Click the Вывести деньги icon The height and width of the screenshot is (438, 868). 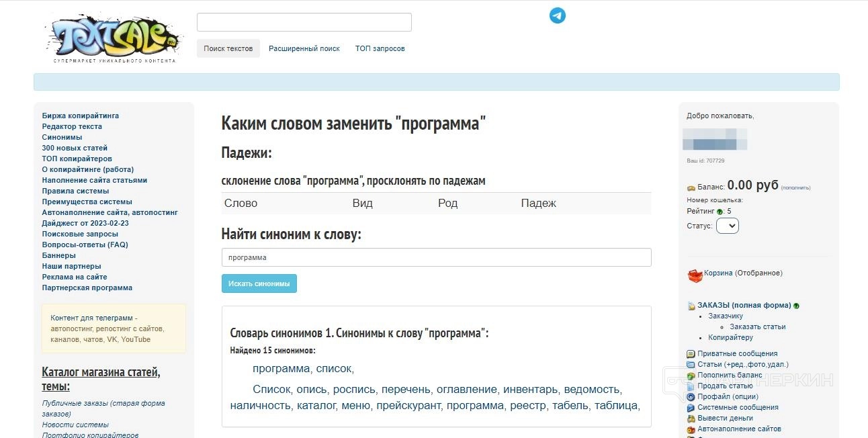[x=691, y=419]
